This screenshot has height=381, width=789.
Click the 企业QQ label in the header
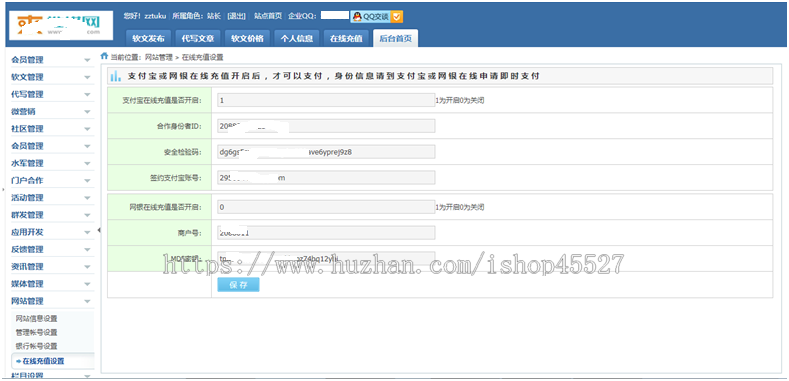[302, 16]
